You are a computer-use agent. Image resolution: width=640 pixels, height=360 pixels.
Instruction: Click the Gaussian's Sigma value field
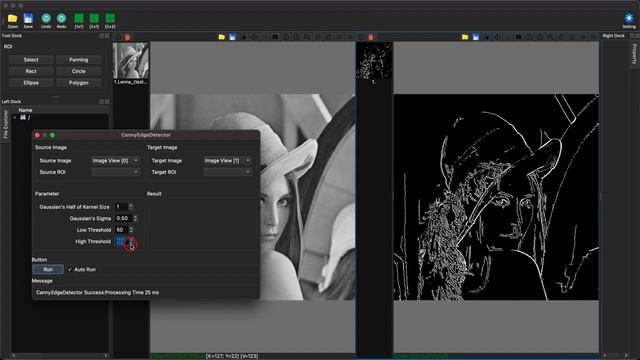[x=123, y=218]
